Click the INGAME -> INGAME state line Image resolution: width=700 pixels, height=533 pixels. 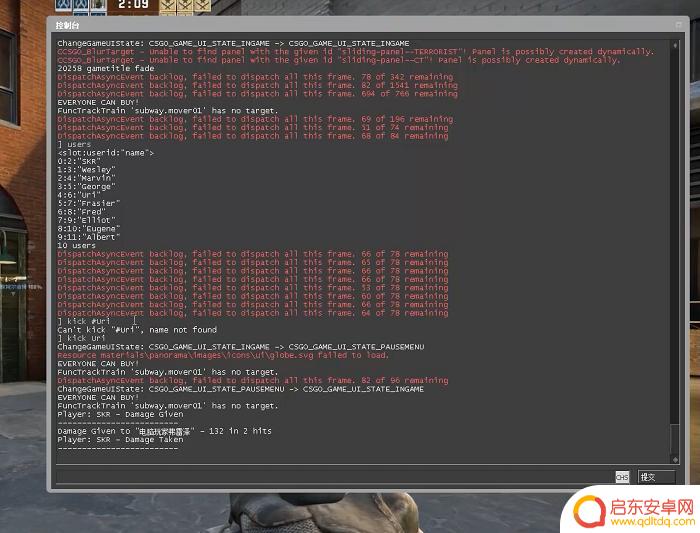pos(233,43)
